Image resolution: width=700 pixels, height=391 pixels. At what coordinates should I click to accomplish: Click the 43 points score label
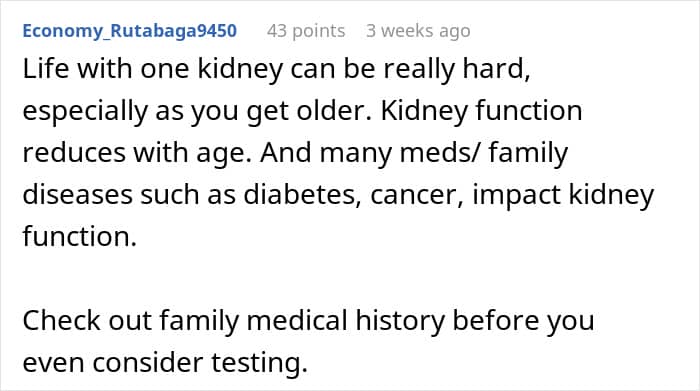[306, 31]
